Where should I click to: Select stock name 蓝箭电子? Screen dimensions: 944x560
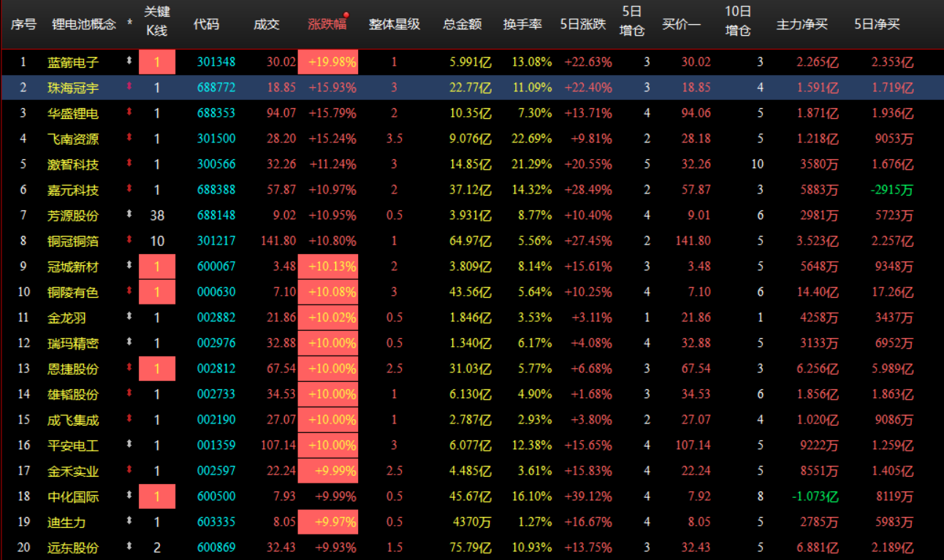[73, 62]
